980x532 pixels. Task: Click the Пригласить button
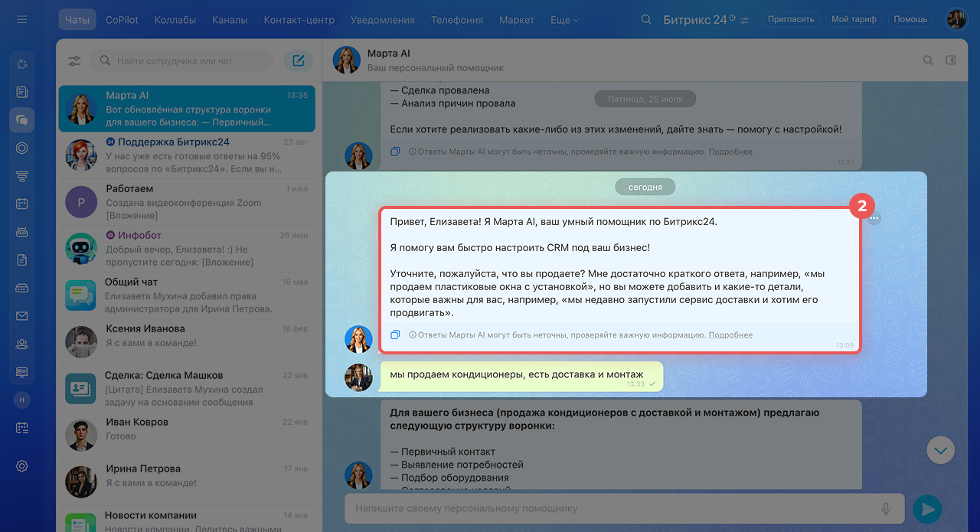point(790,19)
